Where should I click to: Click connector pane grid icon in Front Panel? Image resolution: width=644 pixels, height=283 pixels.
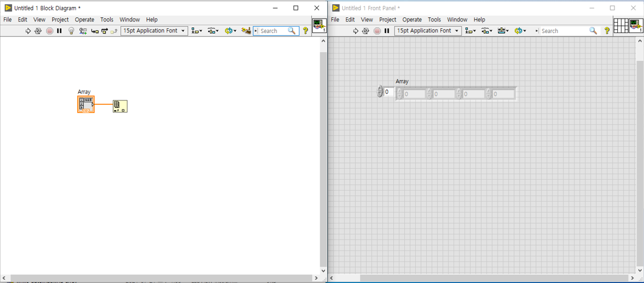621,26
